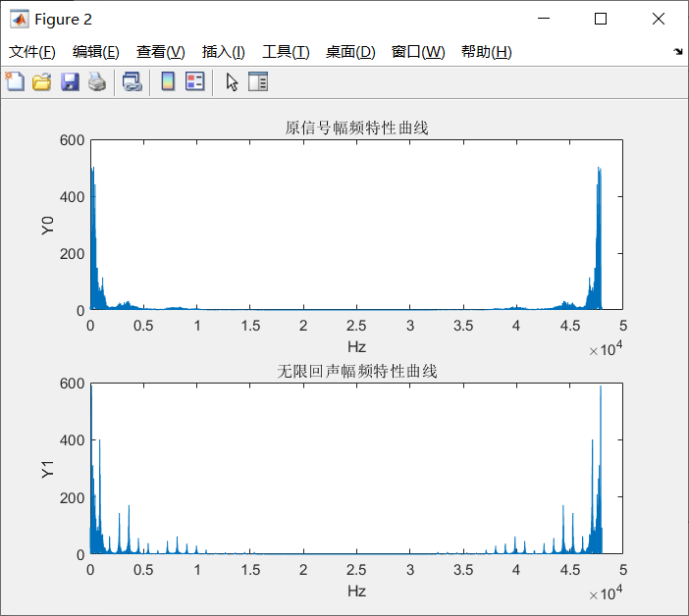Expand the 插入(I) menu
Viewport: 689px width, 616px height.
coord(223,52)
